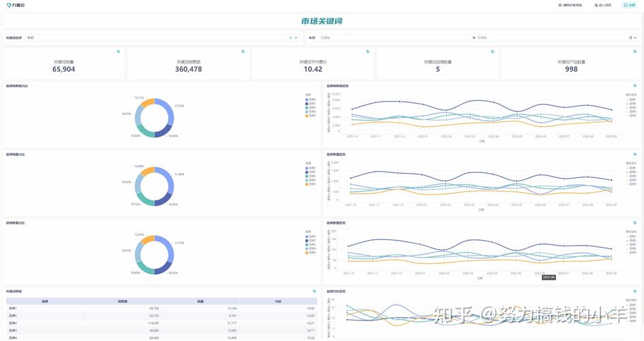Open the 月 granularity dropdown

coord(631,38)
